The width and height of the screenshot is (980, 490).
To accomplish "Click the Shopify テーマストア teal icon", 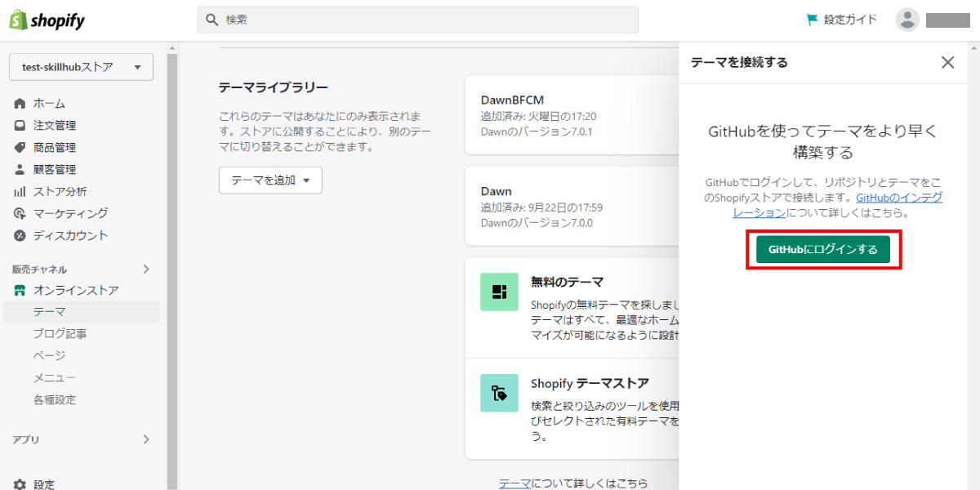I will (499, 393).
